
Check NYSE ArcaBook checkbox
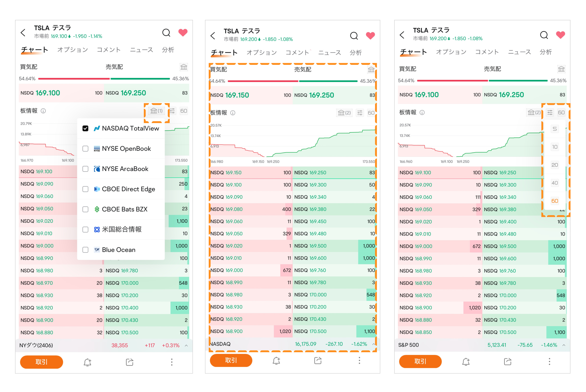click(85, 169)
